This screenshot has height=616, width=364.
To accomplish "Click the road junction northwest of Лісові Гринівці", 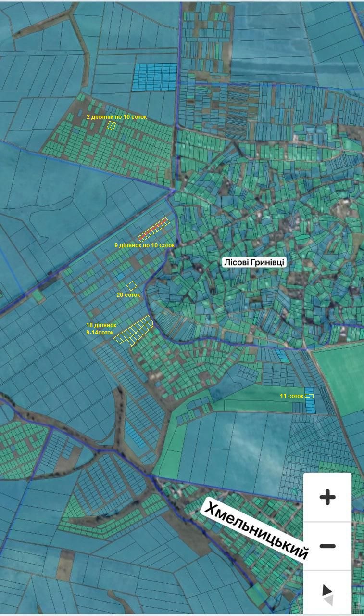I will tap(174, 191).
